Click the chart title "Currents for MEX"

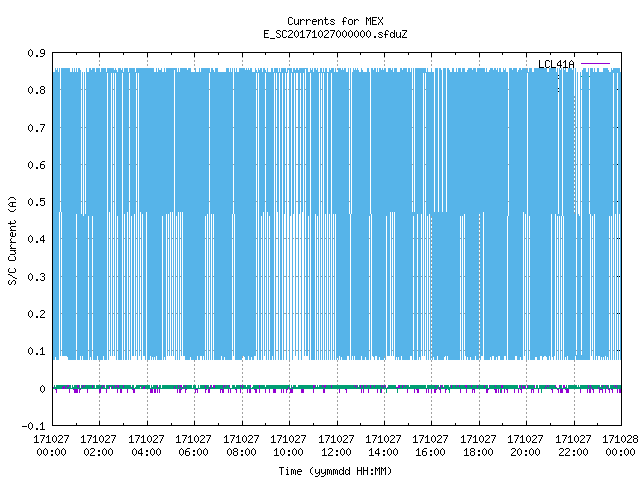click(x=335, y=21)
